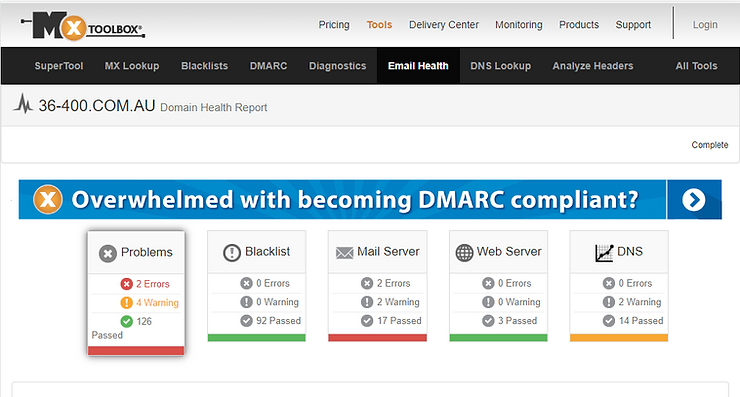740x397 pixels.
Task: Click 2 Warning in DNS card
Action: (x=640, y=302)
